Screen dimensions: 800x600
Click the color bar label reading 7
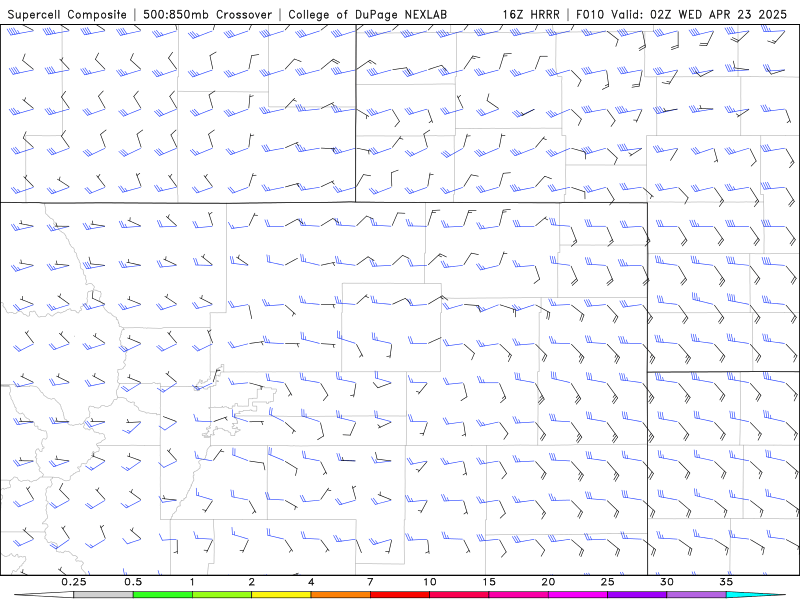click(370, 582)
